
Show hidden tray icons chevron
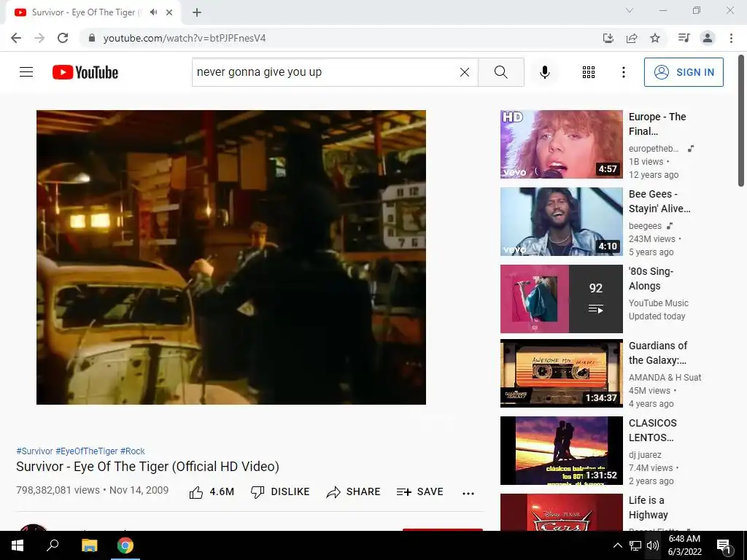(x=617, y=545)
